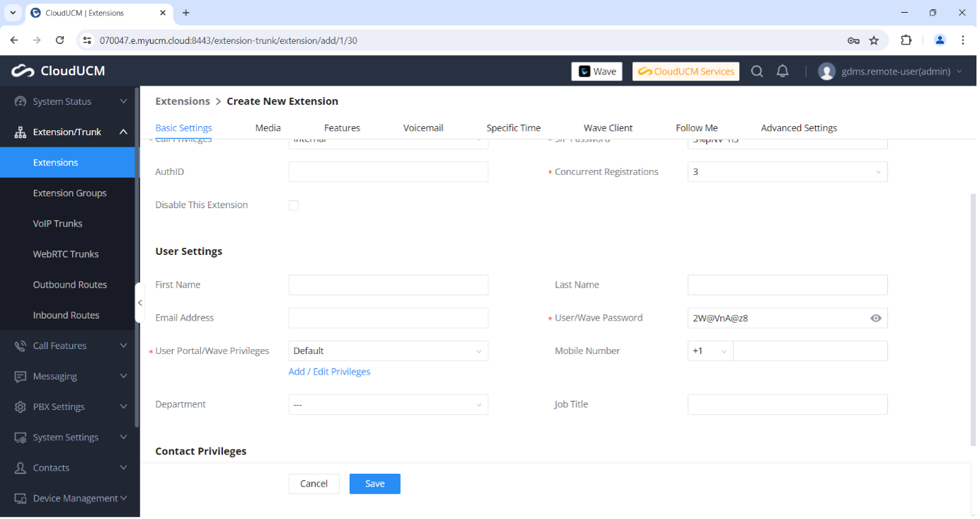Click the First Name input field
Screen dimensions: 980x519
click(x=388, y=285)
